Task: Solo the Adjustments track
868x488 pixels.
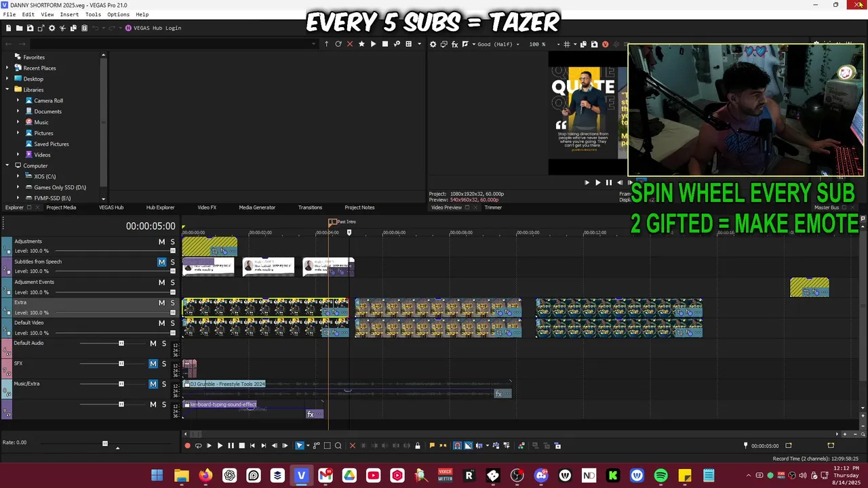Action: [x=172, y=242]
